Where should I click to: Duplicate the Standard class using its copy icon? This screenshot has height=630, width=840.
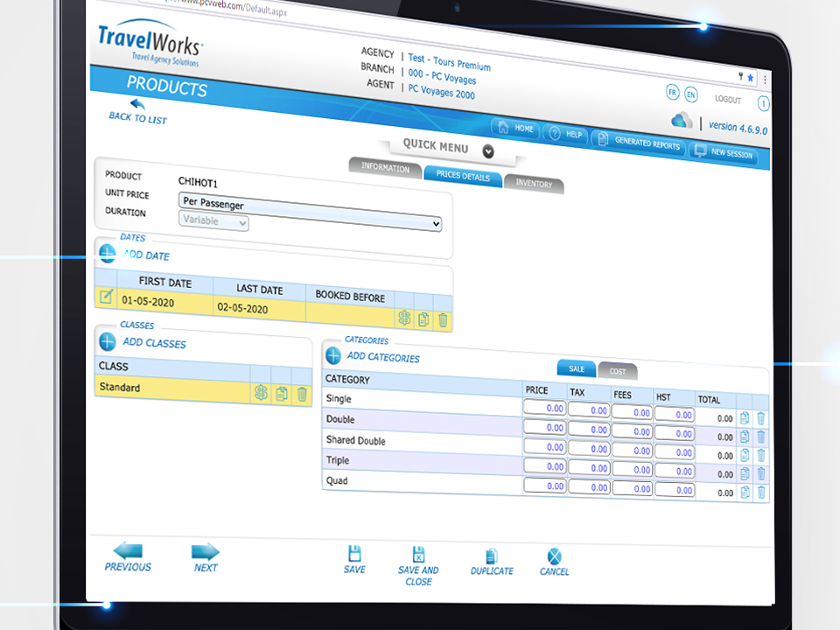pyautogui.click(x=281, y=395)
